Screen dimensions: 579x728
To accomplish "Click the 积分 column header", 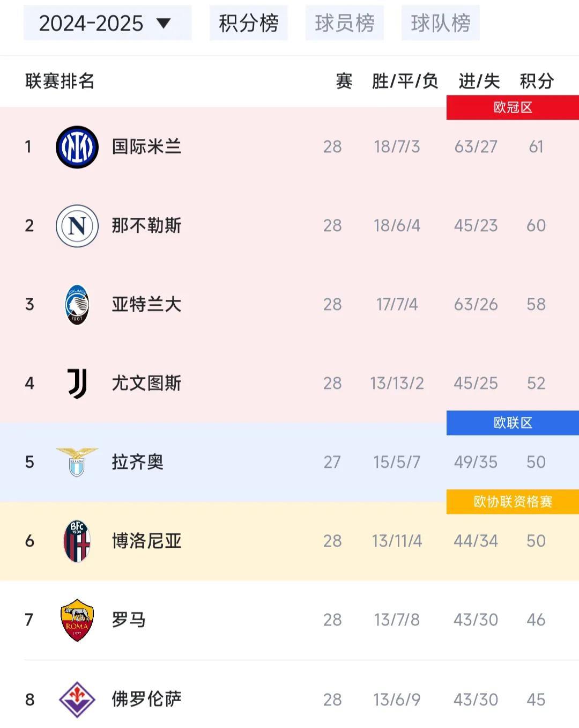I will [x=537, y=81].
